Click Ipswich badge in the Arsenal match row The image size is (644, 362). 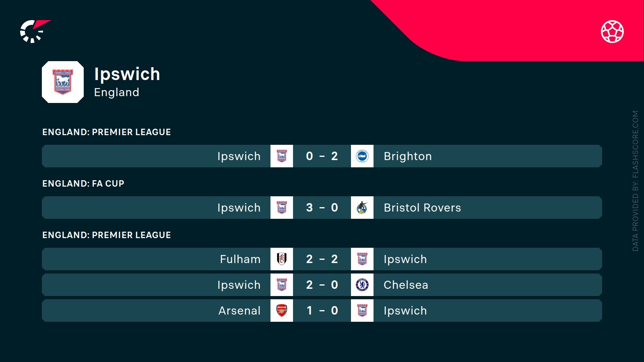pyautogui.click(x=362, y=311)
